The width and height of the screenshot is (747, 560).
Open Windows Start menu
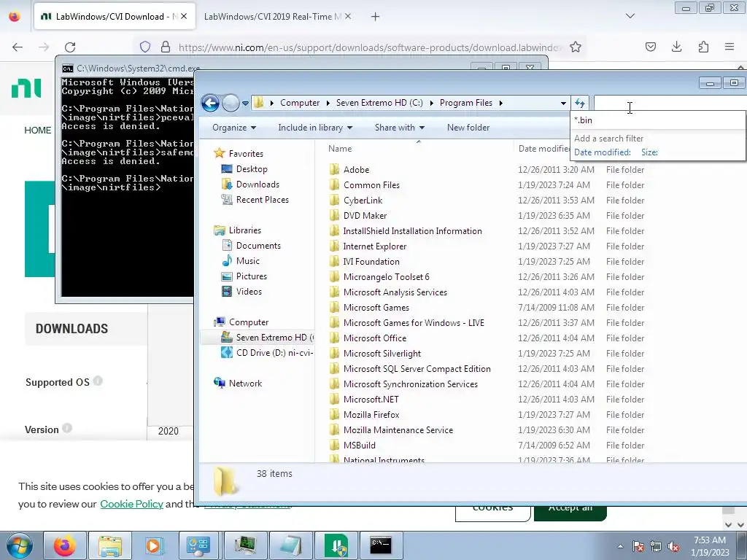click(x=18, y=545)
